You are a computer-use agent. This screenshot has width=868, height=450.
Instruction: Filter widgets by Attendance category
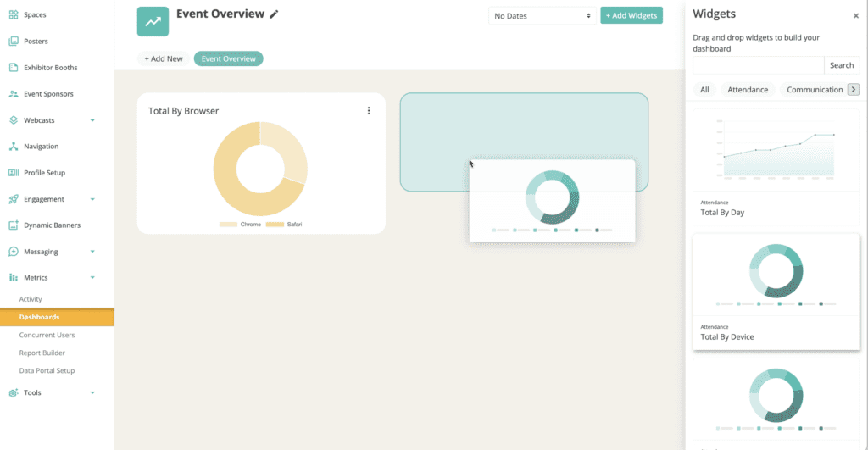tap(748, 90)
